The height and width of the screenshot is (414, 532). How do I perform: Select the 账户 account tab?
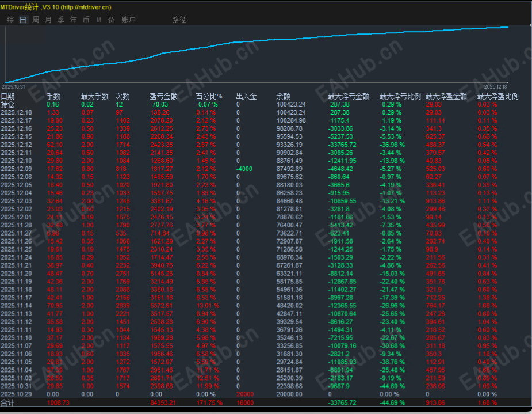128,20
